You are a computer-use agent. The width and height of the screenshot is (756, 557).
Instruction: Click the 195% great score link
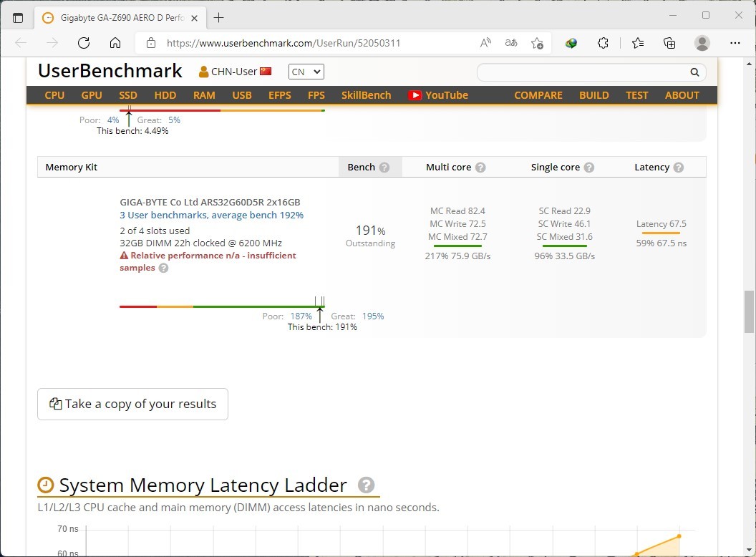click(x=373, y=316)
